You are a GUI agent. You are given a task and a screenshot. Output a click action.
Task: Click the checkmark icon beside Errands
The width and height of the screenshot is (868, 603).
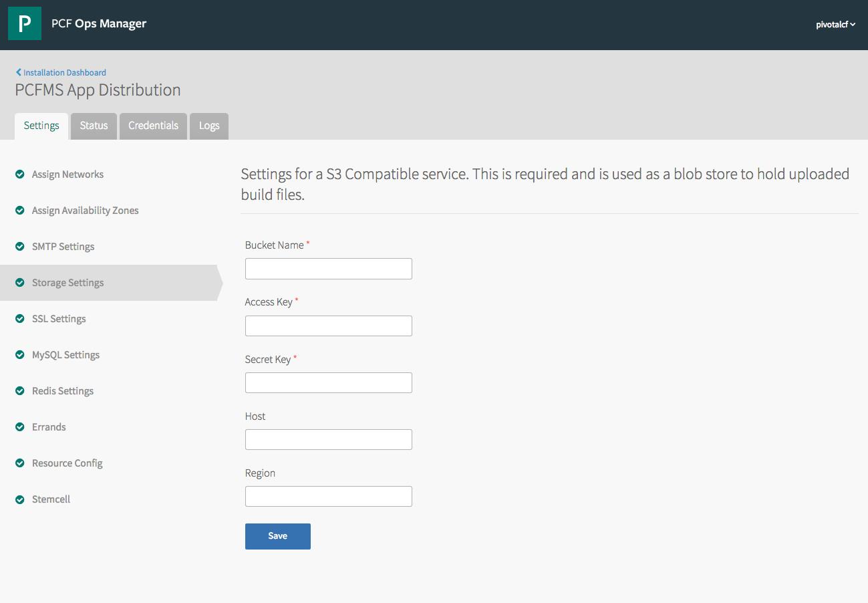[20, 427]
